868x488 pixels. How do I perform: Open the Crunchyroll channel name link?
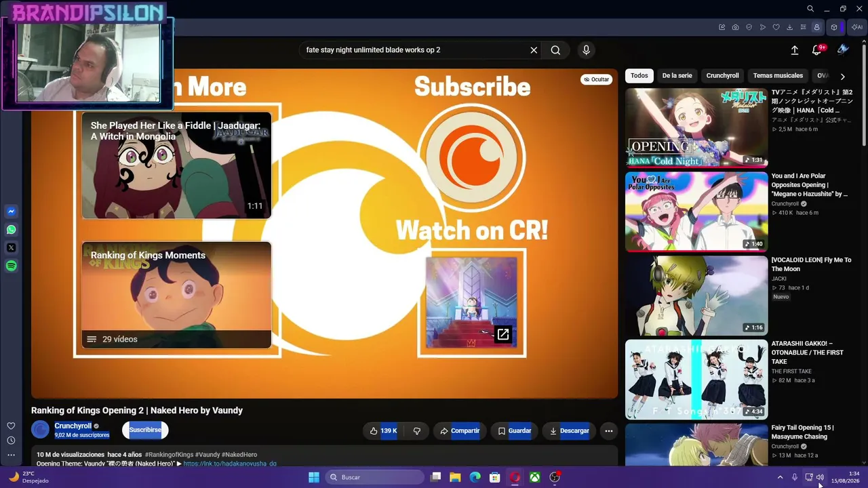coord(73,426)
